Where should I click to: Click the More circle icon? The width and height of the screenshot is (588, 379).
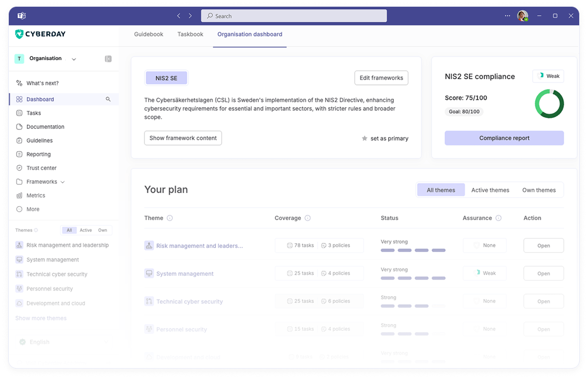(19, 209)
